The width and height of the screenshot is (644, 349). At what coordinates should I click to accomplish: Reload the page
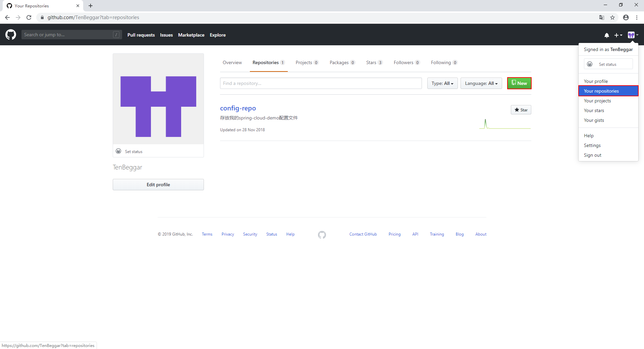pos(29,17)
